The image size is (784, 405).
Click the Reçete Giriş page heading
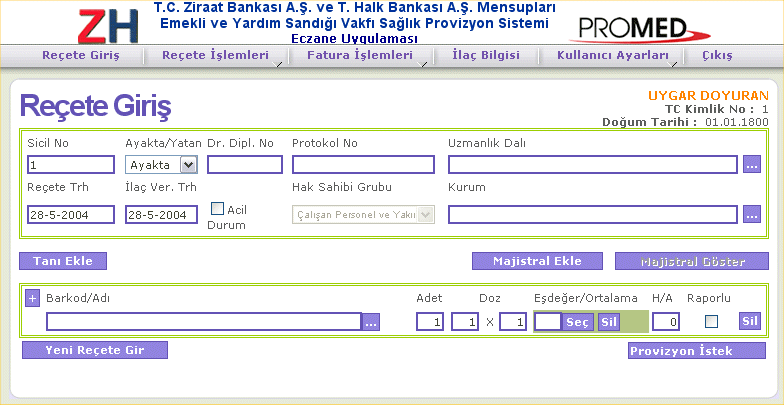pyautogui.click(x=95, y=106)
